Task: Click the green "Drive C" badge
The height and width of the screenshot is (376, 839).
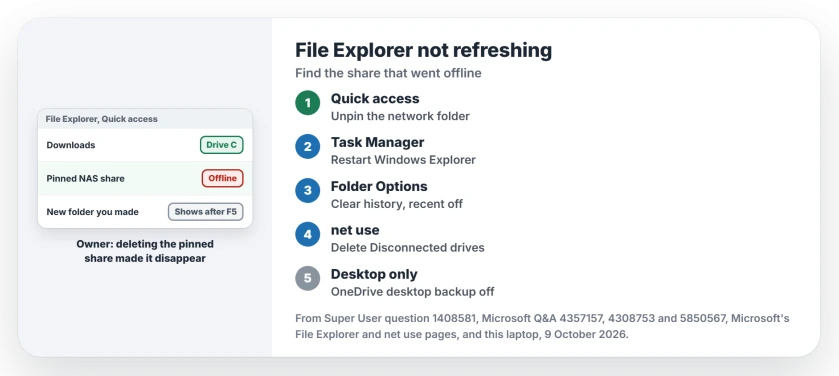Action: (222, 145)
